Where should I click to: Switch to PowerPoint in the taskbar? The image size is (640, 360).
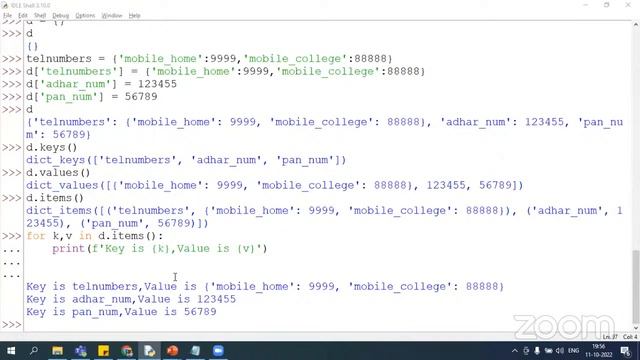(x=172, y=351)
